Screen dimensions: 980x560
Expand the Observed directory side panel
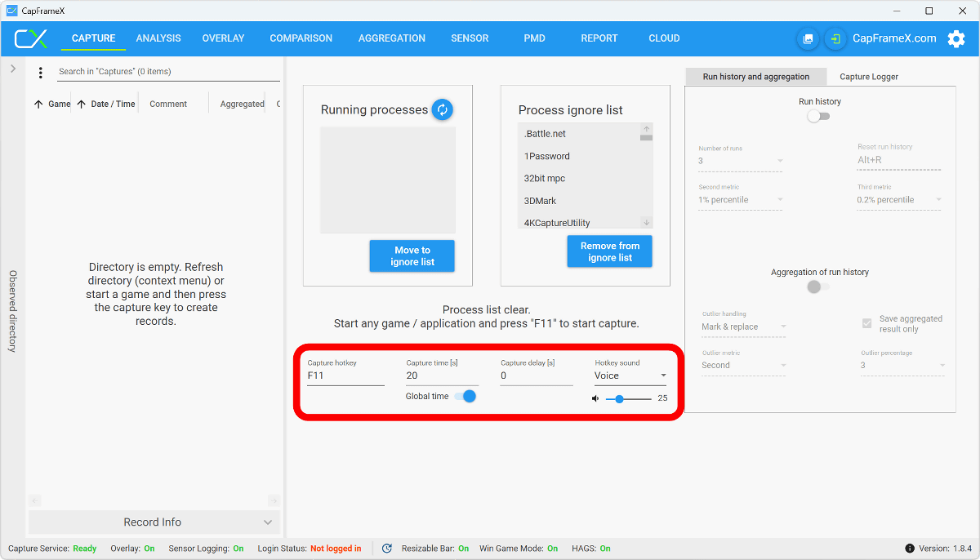pos(13,69)
